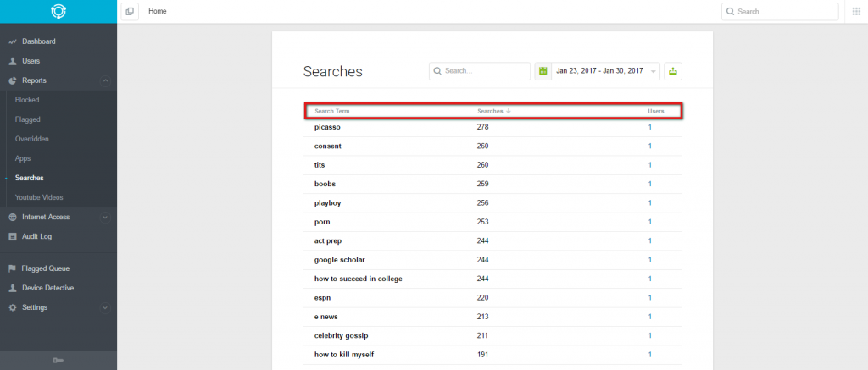Click the Internet Access globe icon
868x370 pixels.
tap(12, 218)
